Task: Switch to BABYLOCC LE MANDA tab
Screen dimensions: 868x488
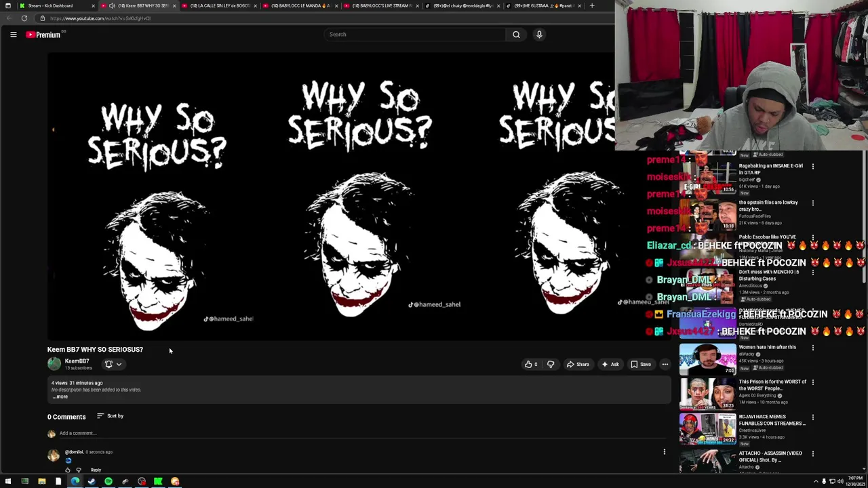Action: tap(299, 5)
